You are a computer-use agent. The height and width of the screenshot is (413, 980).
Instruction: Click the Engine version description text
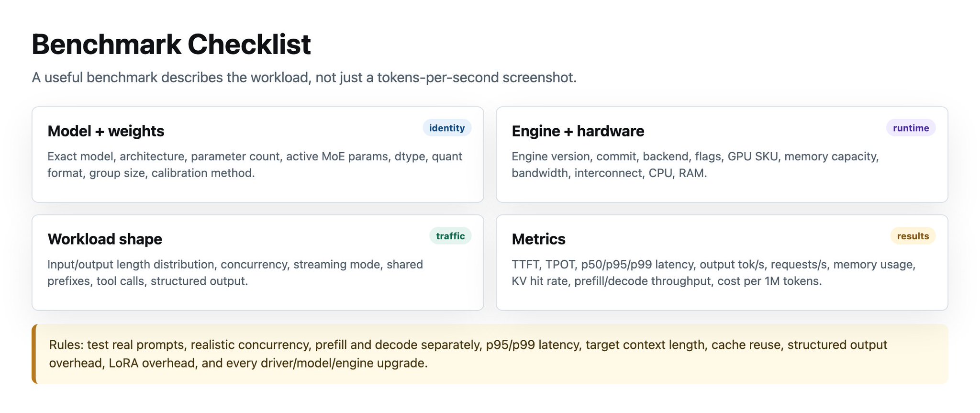pos(695,165)
